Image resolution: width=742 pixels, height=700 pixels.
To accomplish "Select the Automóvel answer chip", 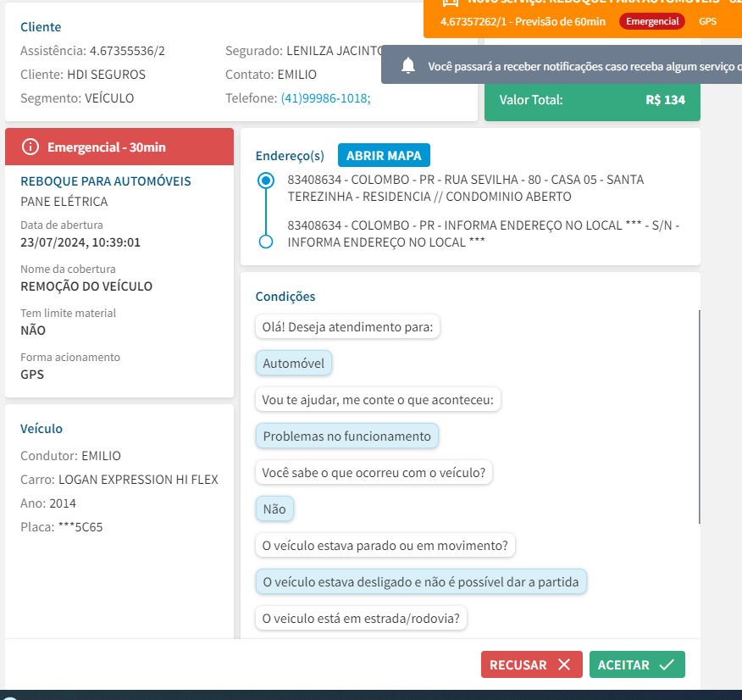I will tap(293, 363).
